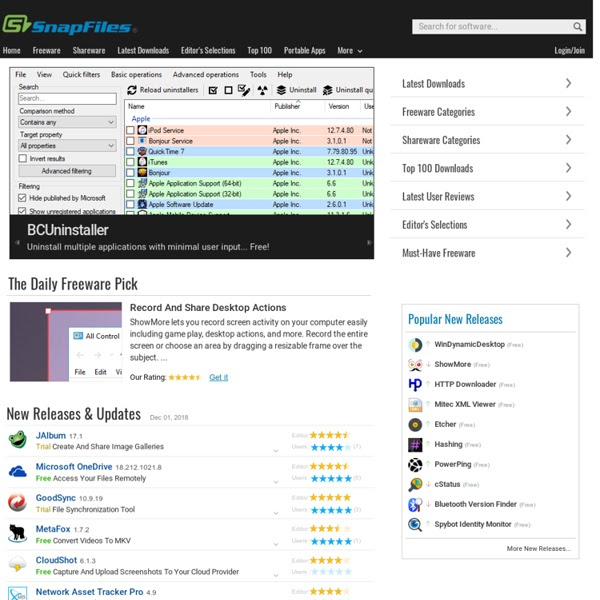
Task: Click the WinDynamicDesktop icon
Action: click(415, 345)
